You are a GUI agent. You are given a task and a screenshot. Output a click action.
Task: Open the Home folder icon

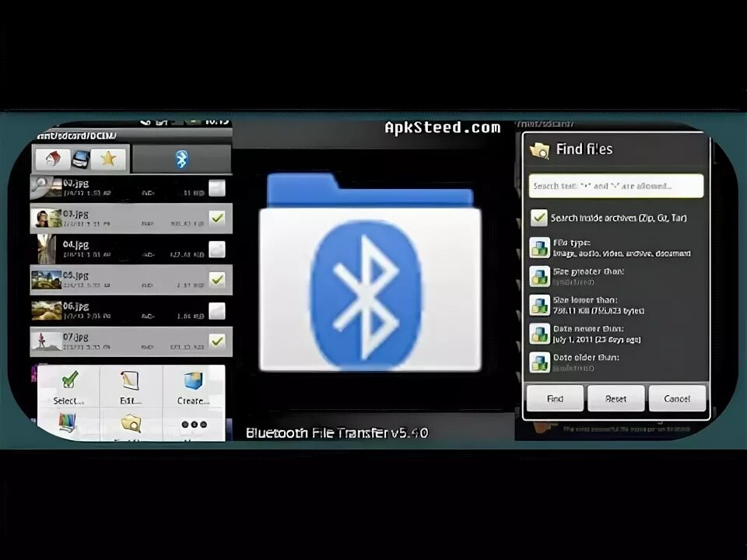tap(52, 159)
